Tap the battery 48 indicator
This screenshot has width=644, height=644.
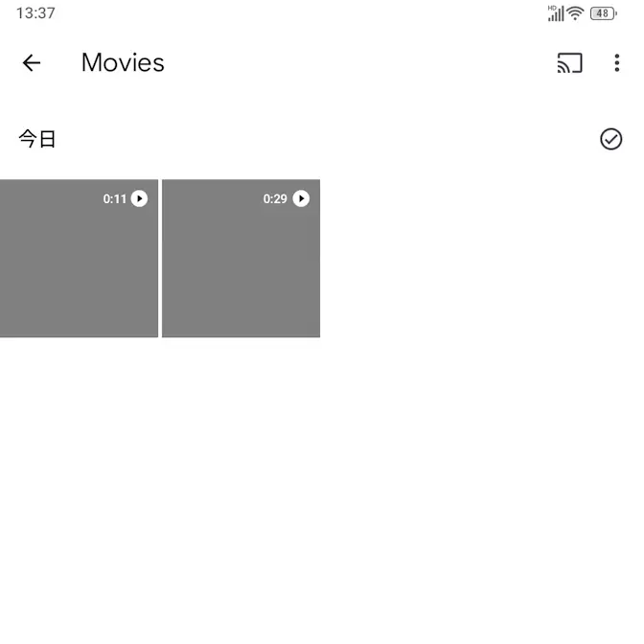tap(604, 13)
